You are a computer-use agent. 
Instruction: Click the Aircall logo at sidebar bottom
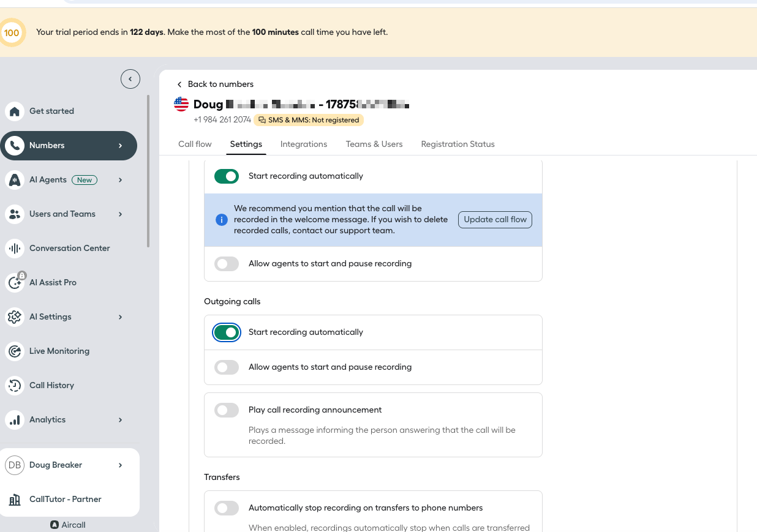point(55,525)
